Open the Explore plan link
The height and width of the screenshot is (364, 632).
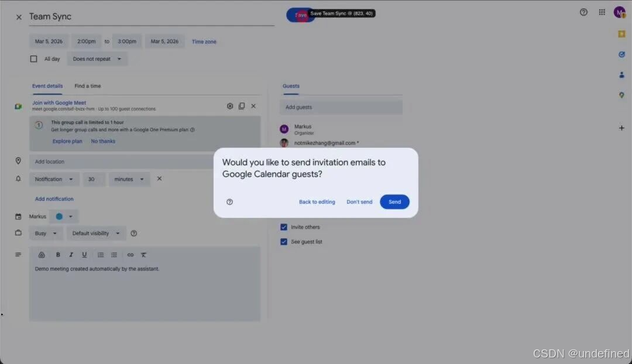point(67,141)
